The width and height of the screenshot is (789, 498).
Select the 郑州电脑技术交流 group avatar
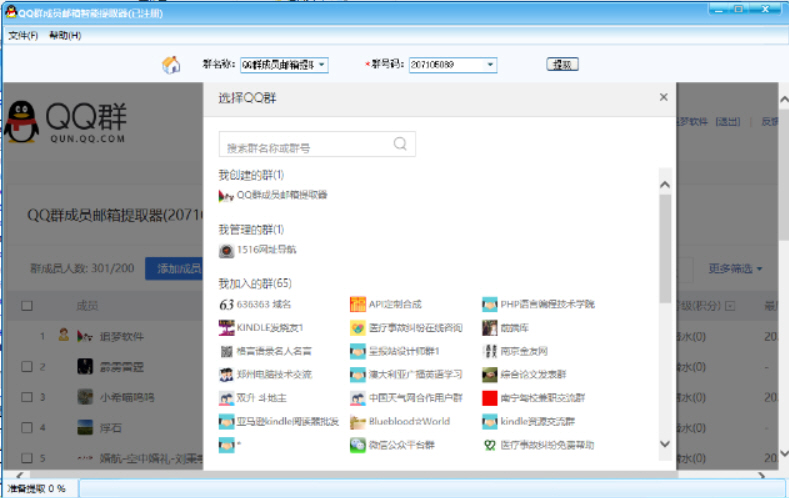(226, 375)
